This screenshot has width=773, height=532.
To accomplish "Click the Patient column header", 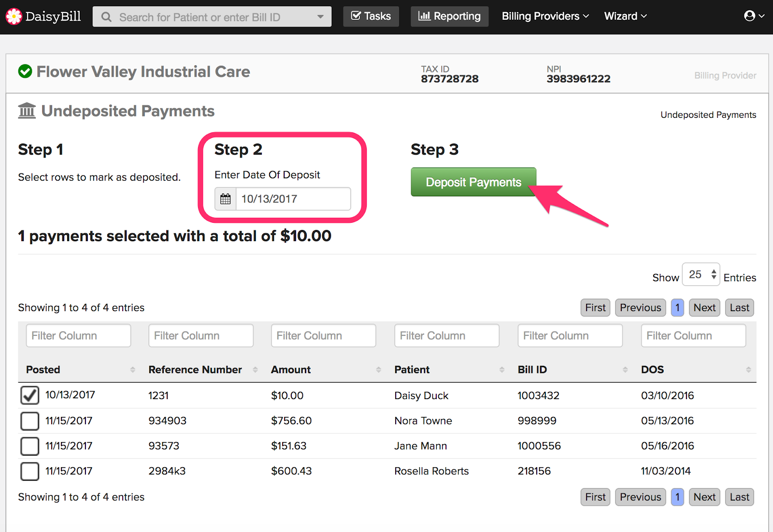I will [412, 370].
